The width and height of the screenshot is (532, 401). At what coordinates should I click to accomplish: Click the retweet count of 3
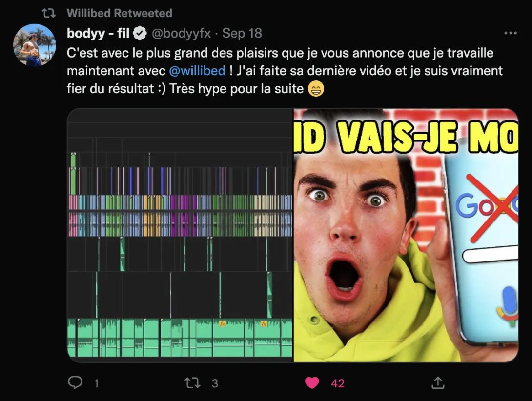tap(215, 383)
